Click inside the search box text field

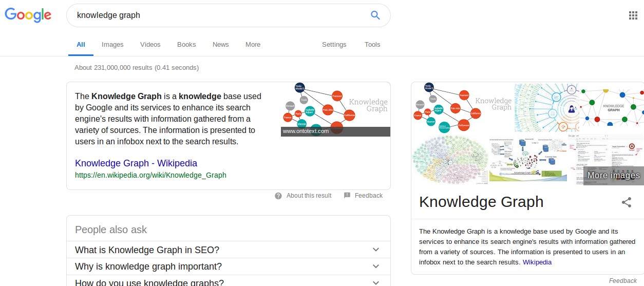tap(218, 15)
